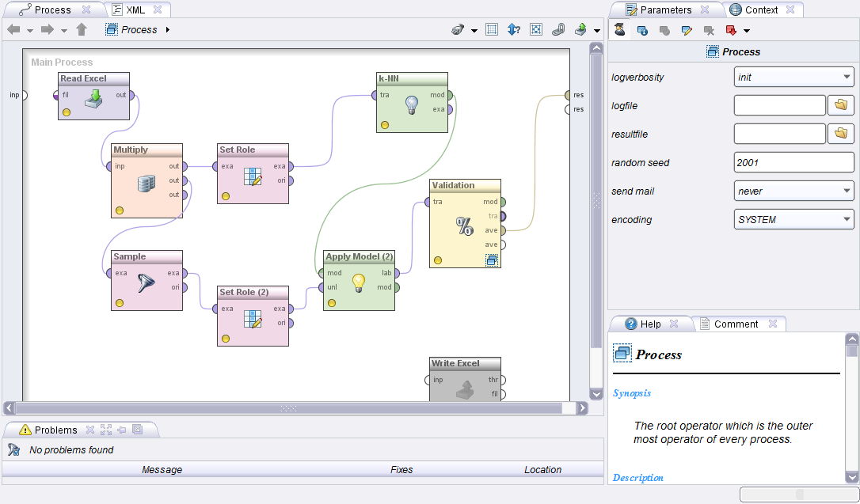This screenshot has height=504, width=860.
Task: Open the Validation subprocess icon
Action: click(x=492, y=260)
